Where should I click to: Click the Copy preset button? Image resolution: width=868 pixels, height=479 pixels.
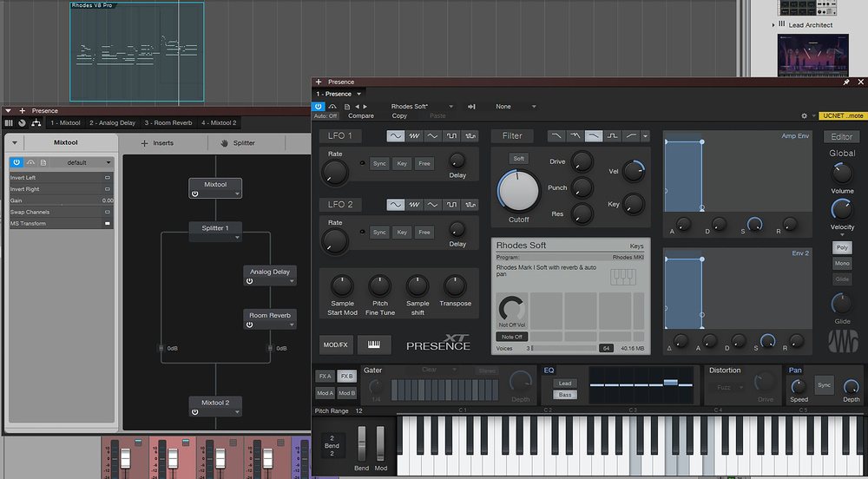click(x=399, y=116)
